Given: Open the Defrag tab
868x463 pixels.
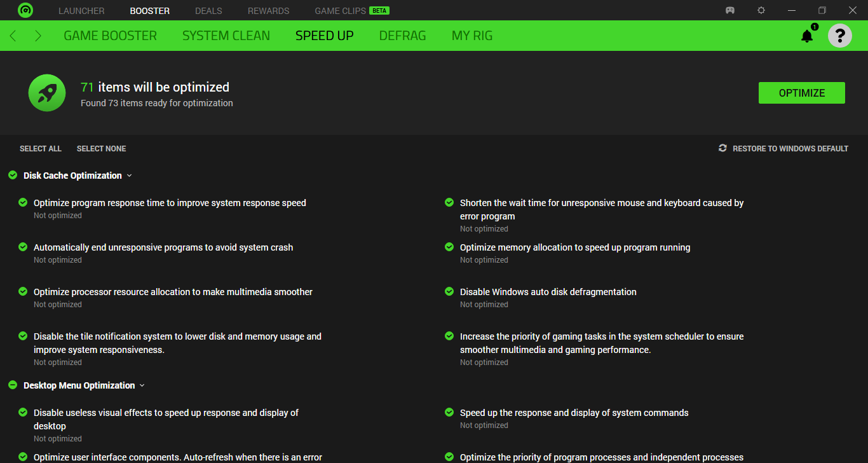Looking at the screenshot, I should coord(402,36).
